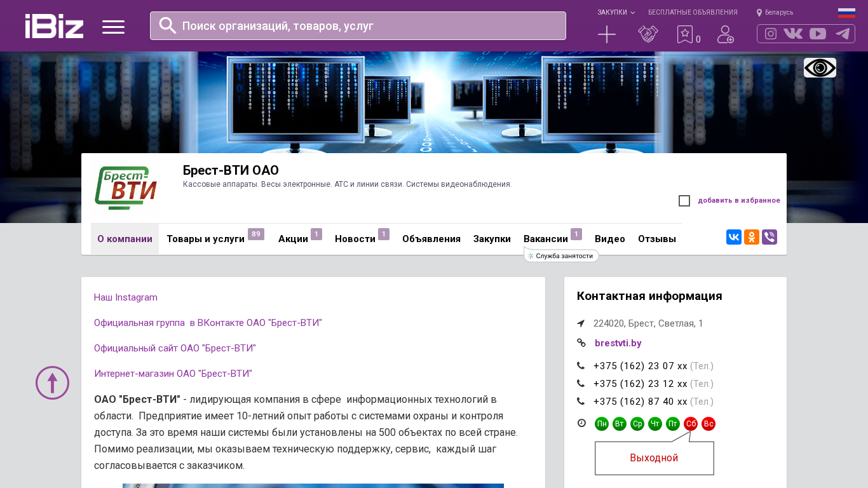The height and width of the screenshot is (488, 868).
Task: Click the search magnifier icon
Action: (x=168, y=25)
